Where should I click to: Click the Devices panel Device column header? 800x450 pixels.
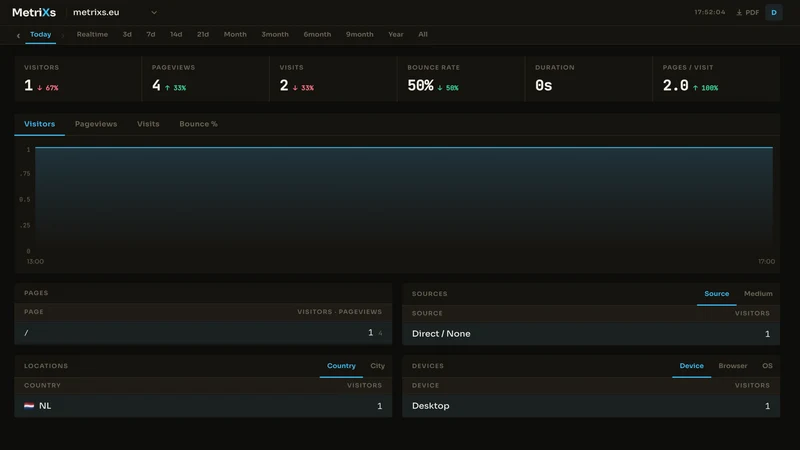point(426,386)
